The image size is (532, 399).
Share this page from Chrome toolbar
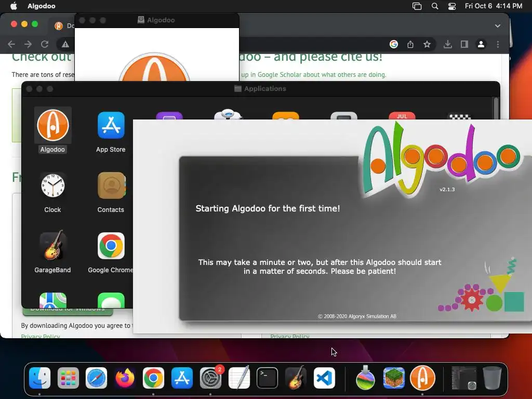[x=410, y=44]
